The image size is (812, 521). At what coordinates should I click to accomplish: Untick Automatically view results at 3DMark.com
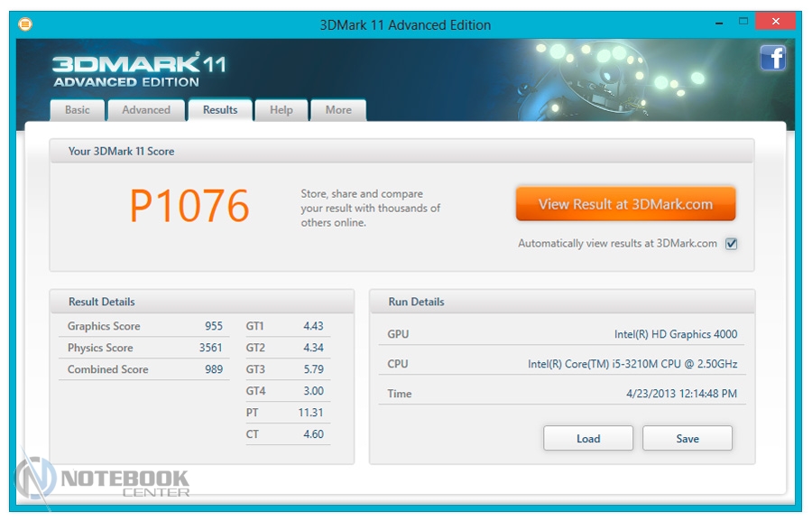732,244
